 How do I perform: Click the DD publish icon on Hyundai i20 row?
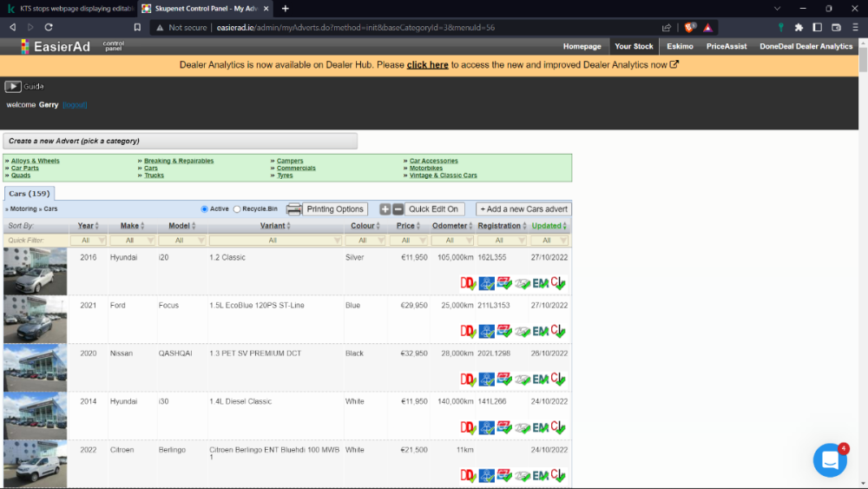tap(468, 283)
